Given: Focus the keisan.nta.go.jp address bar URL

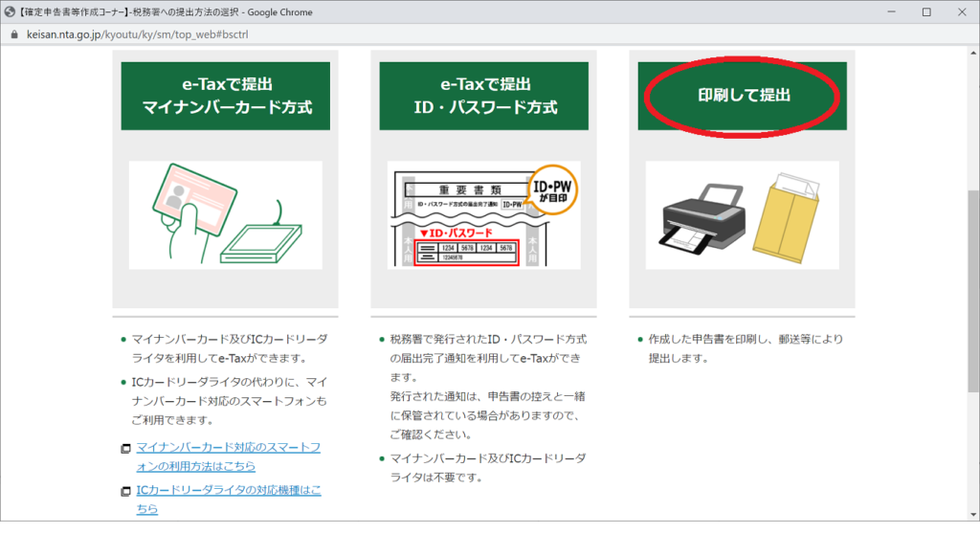Looking at the screenshot, I should (138, 34).
